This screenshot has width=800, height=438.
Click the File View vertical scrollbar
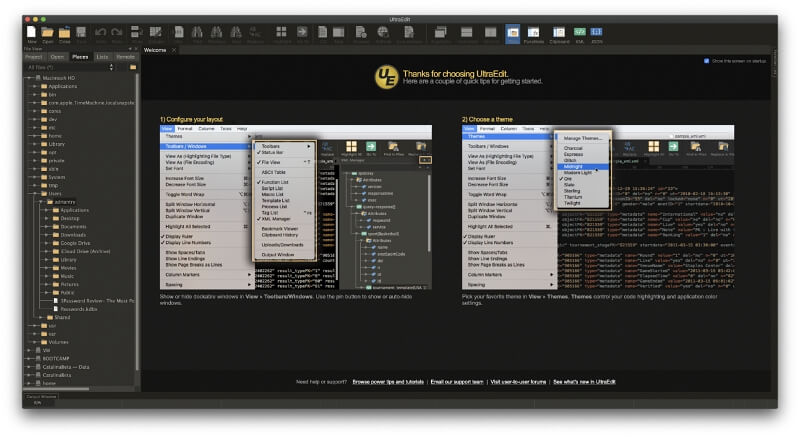point(137,222)
